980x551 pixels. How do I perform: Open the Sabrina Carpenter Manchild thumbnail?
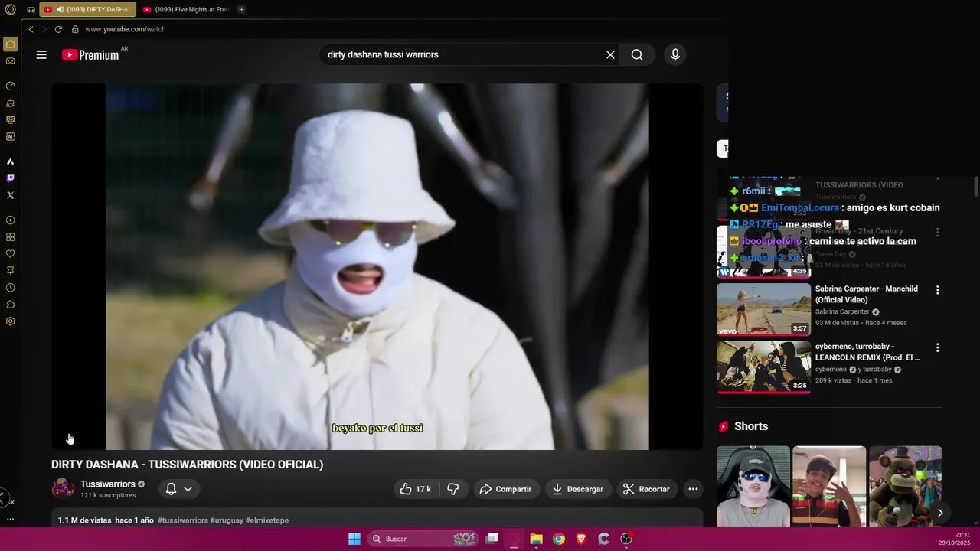tap(763, 309)
